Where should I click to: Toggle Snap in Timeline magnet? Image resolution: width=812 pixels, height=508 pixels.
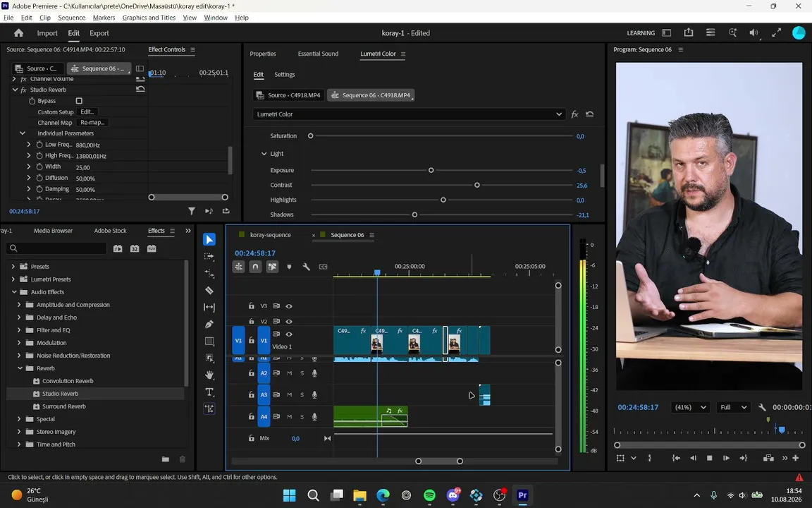click(x=255, y=267)
